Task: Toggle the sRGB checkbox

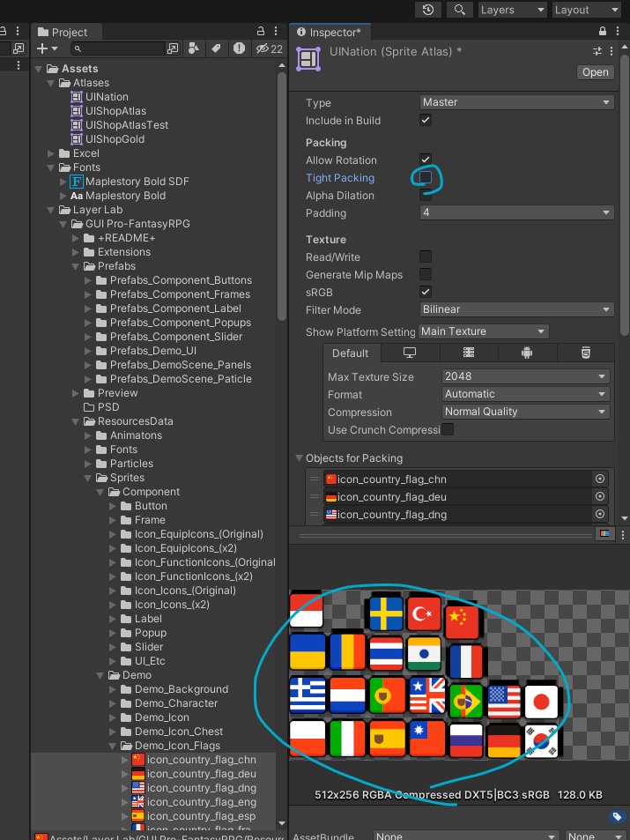Action: 426,292
